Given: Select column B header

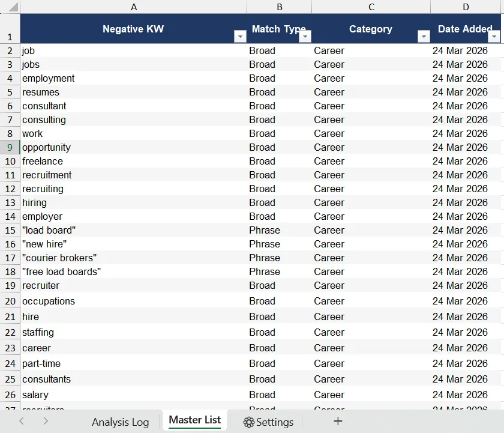Looking at the screenshot, I should [x=280, y=7].
